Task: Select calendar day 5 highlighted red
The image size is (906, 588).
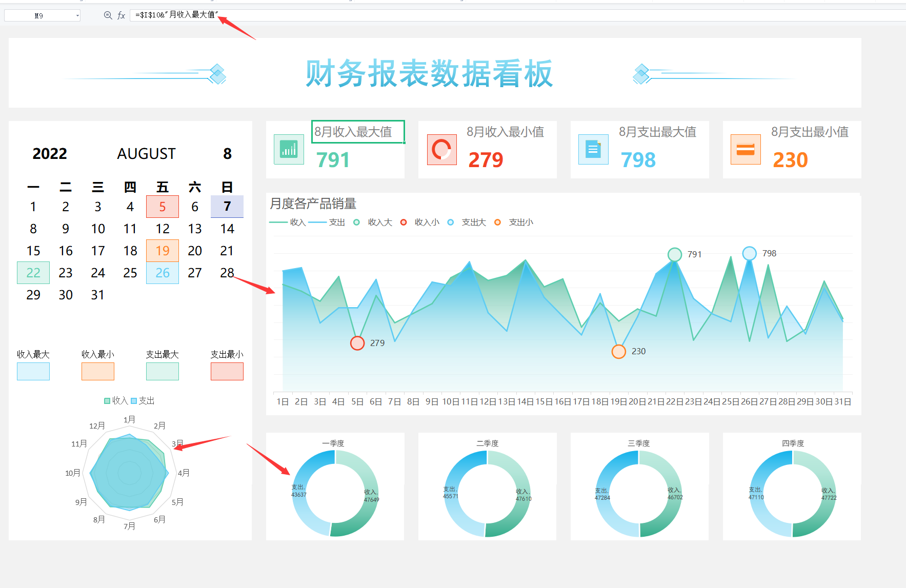Action: pyautogui.click(x=163, y=207)
